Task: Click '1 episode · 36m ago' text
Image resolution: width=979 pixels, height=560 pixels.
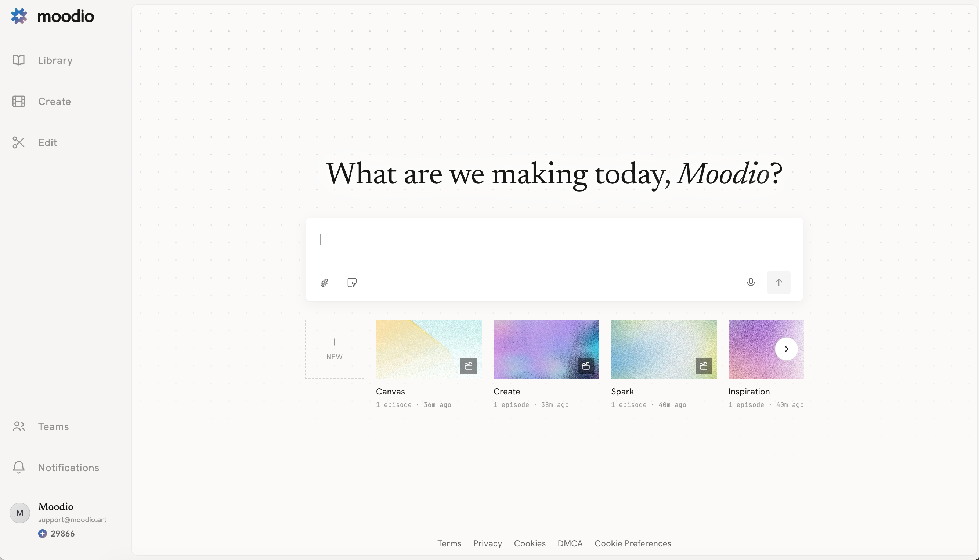Action: 413,405
